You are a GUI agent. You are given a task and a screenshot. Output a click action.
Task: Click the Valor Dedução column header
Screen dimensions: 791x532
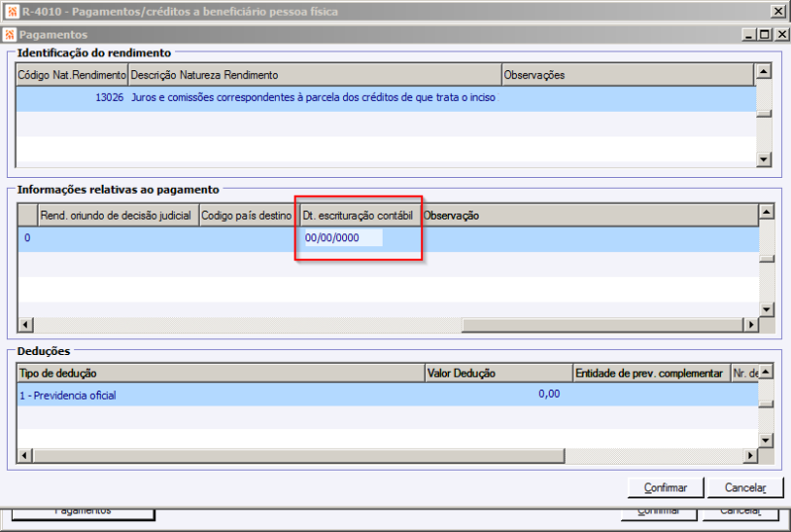499,373
